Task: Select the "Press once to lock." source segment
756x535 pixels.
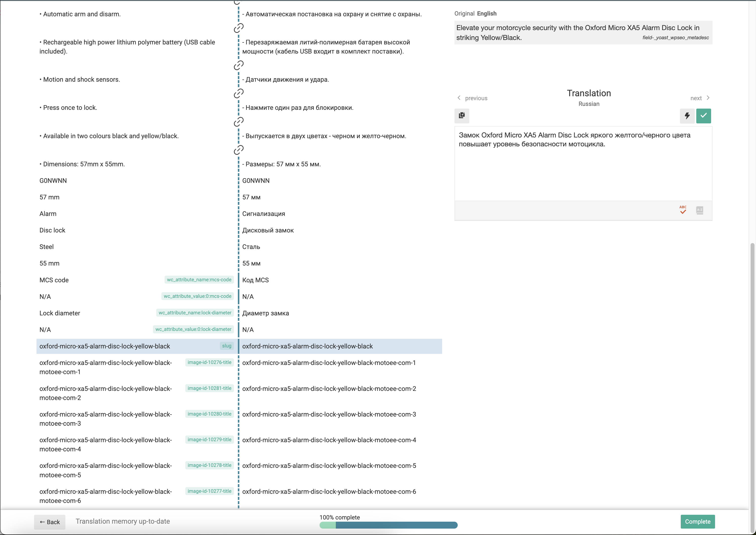Action: pos(68,108)
